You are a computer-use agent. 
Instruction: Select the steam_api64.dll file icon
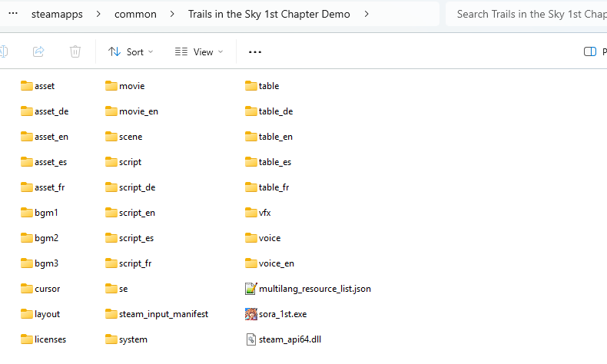click(x=250, y=339)
